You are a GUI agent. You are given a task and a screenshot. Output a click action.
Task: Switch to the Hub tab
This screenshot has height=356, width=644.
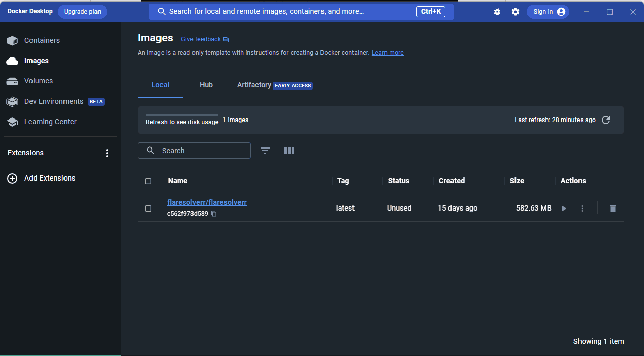coord(206,85)
